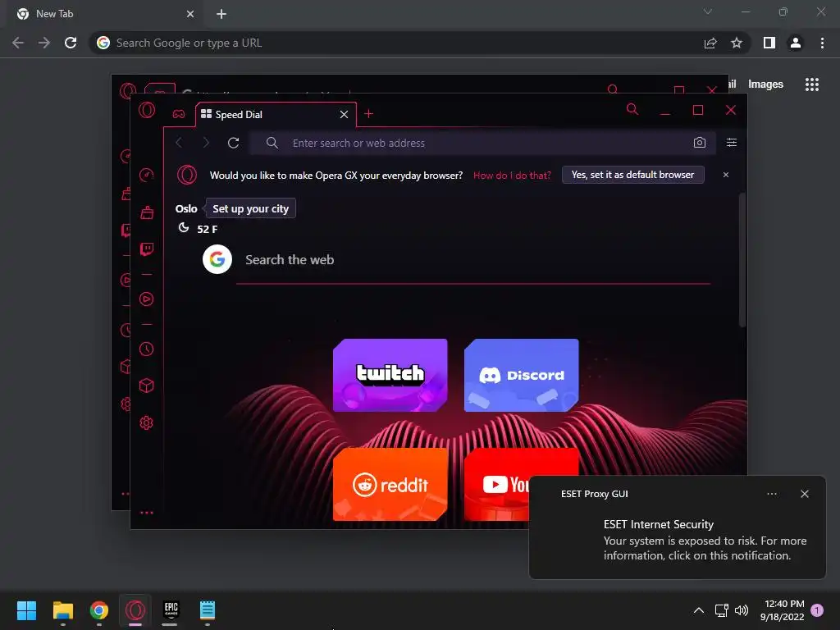Click 52 F temperature reading
The height and width of the screenshot is (630, 840).
(x=207, y=230)
